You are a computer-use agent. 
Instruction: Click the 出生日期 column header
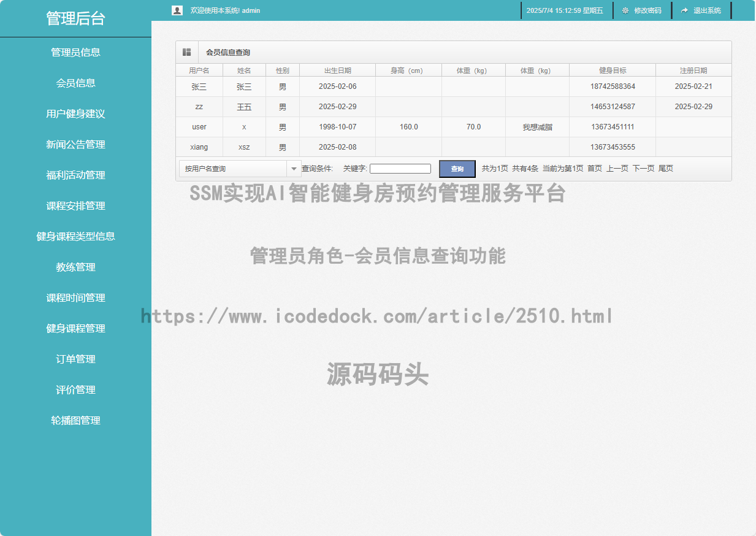pyautogui.click(x=337, y=71)
